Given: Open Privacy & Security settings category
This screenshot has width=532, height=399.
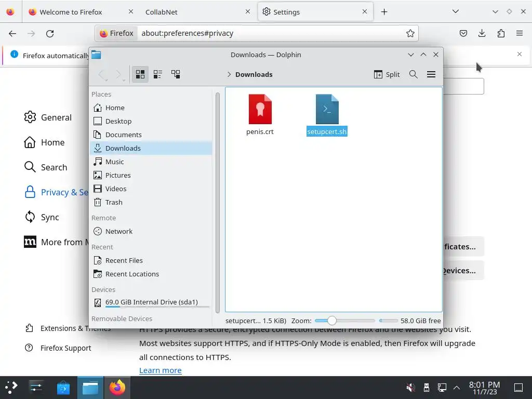Looking at the screenshot, I should click(56, 192).
